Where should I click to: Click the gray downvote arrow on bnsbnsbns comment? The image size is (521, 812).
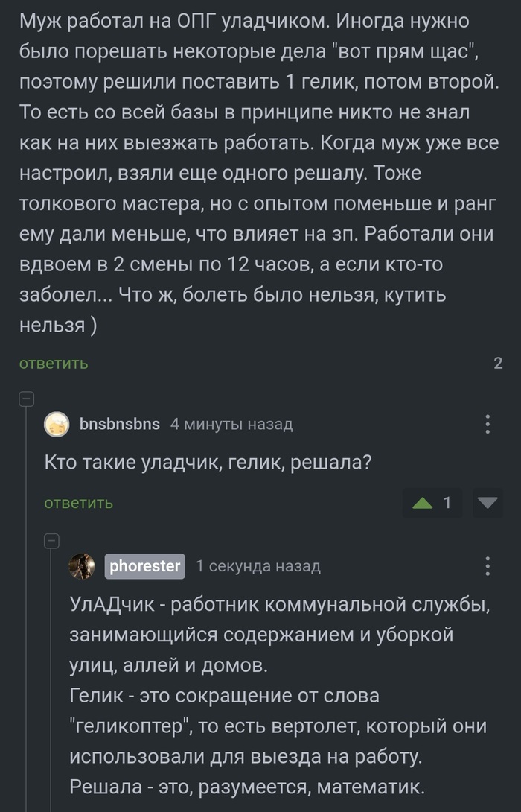[x=487, y=503]
